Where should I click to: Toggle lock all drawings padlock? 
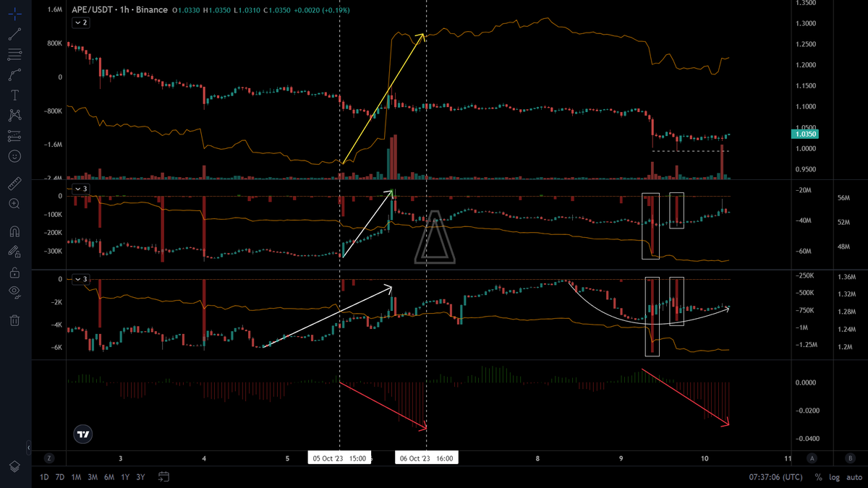tap(14, 273)
